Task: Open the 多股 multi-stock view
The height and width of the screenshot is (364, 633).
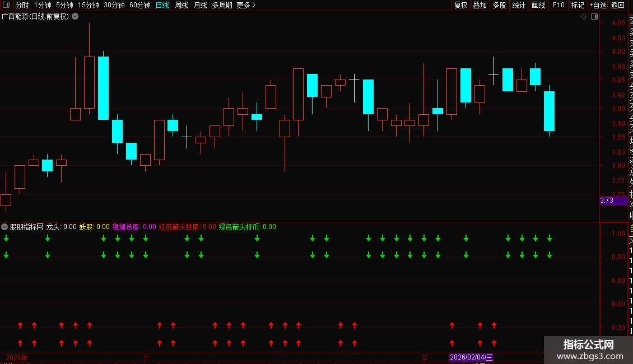Action: pyautogui.click(x=499, y=5)
